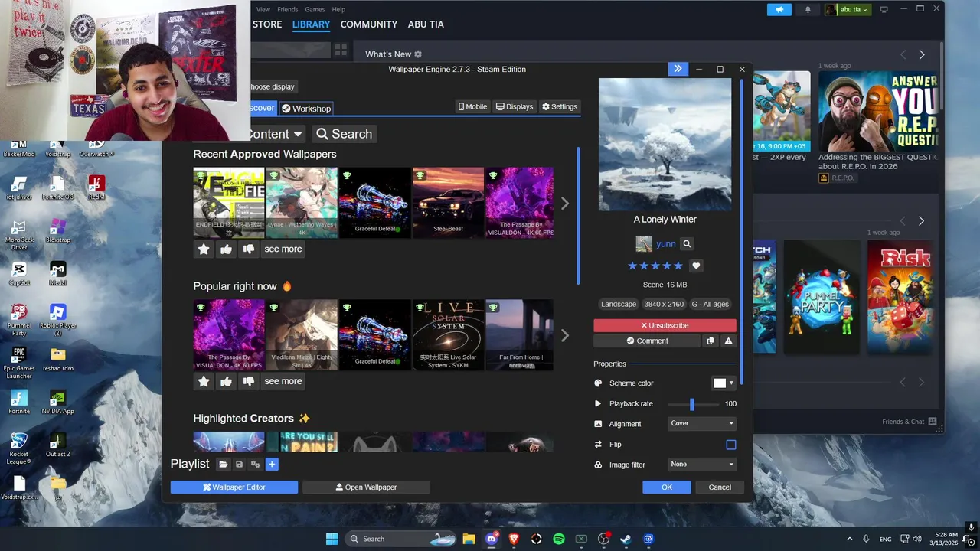
Task: Open Steam LIBRARY tab
Action: [x=311, y=24]
